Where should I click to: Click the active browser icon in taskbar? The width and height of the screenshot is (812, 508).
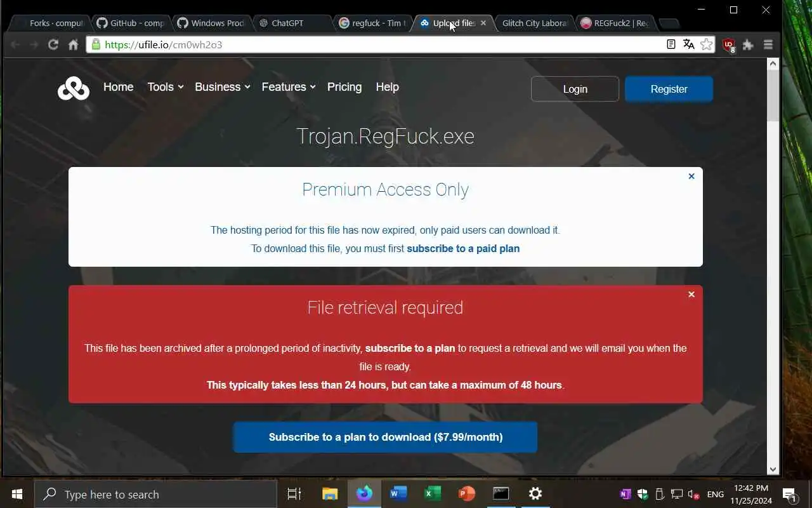click(364, 494)
